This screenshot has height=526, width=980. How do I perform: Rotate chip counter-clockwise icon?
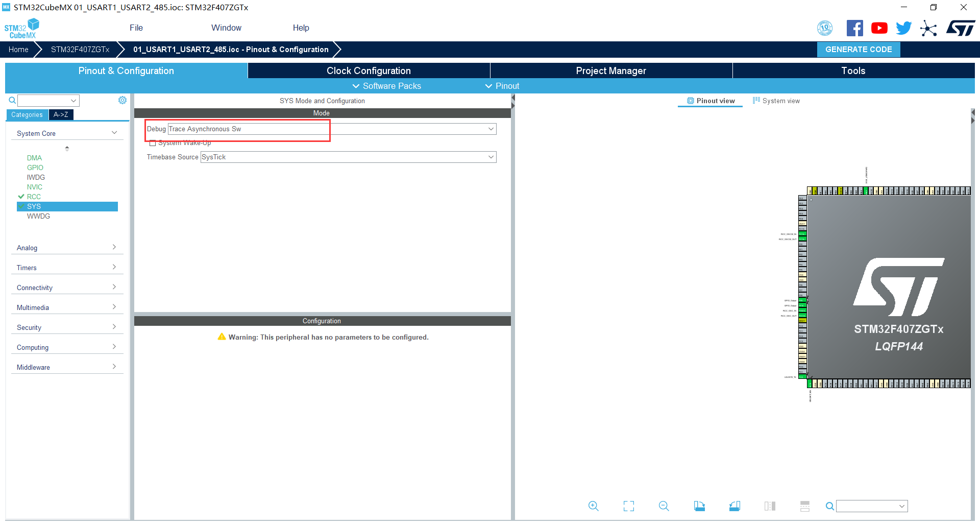[734, 506]
